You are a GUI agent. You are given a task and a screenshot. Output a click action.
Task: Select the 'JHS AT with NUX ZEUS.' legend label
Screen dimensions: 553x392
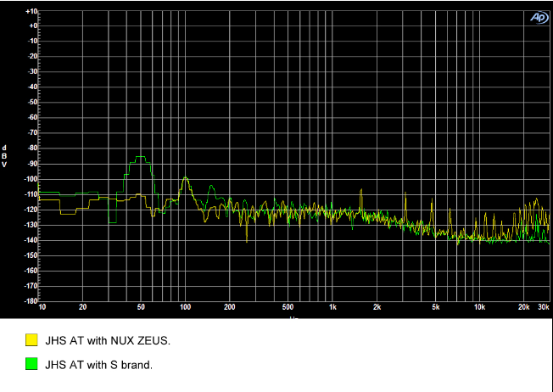(108, 340)
